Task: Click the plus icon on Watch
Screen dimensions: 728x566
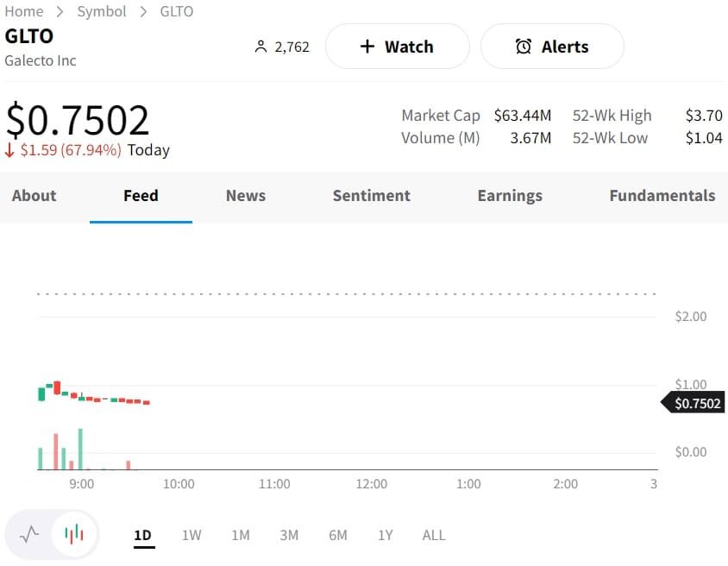Action: pos(367,47)
